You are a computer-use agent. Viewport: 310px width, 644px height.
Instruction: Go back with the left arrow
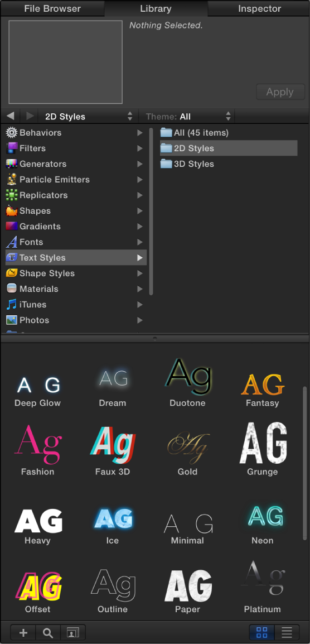pos(11,116)
